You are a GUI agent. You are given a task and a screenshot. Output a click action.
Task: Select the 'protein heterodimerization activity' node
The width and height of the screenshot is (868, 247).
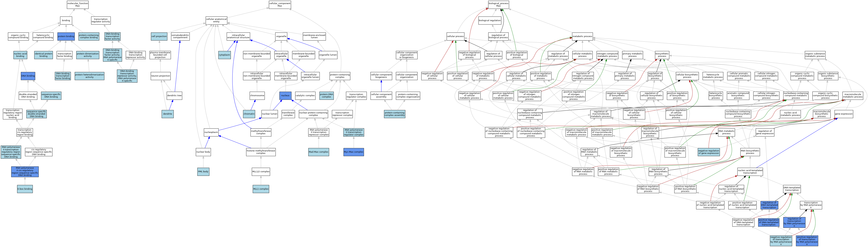(89, 76)
